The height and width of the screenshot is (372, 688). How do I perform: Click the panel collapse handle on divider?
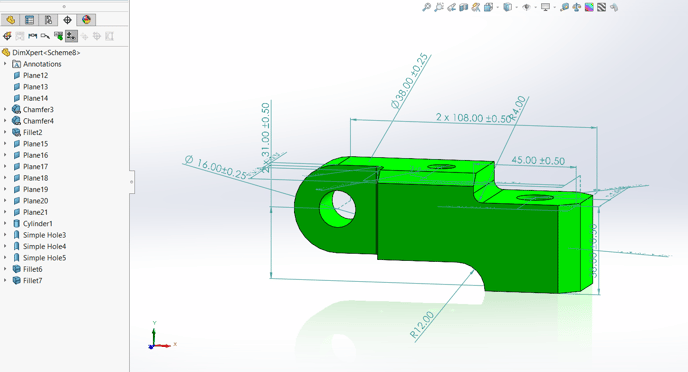pos(132,182)
